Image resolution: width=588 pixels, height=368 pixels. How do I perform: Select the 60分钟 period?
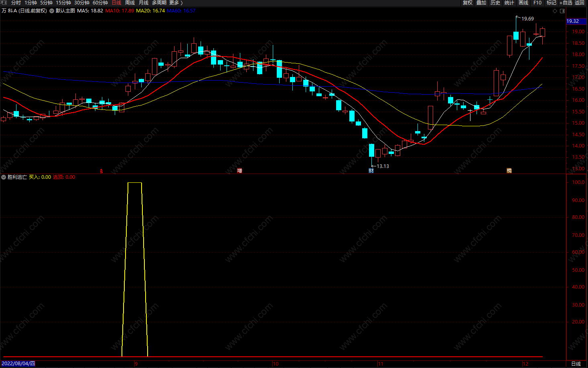coord(100,2)
